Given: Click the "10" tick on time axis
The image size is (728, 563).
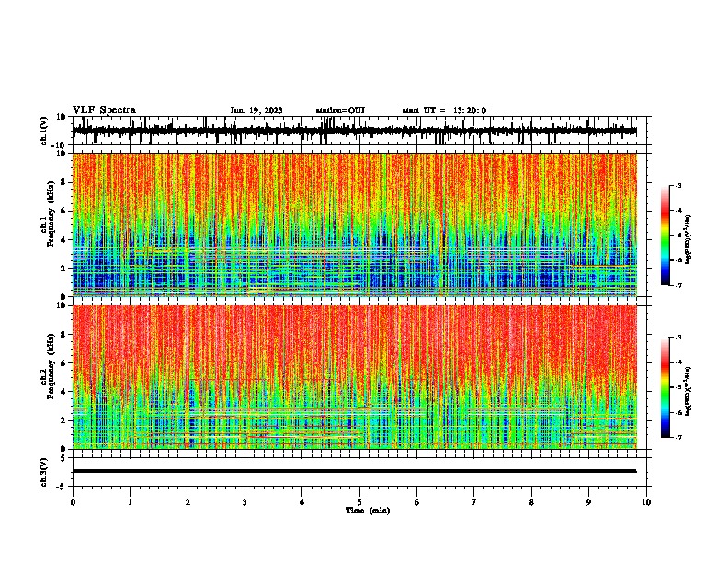Looking at the screenshot, I should pyautogui.click(x=646, y=502).
